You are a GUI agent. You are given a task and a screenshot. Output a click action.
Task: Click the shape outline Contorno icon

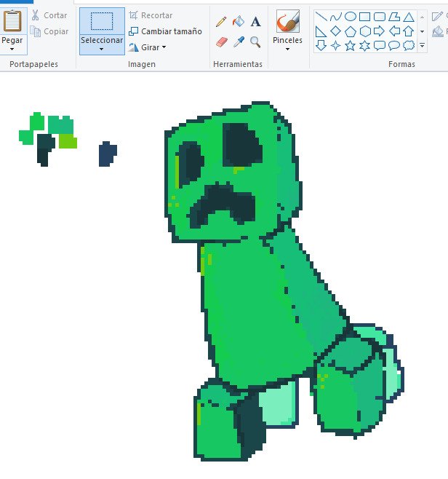tap(437, 16)
